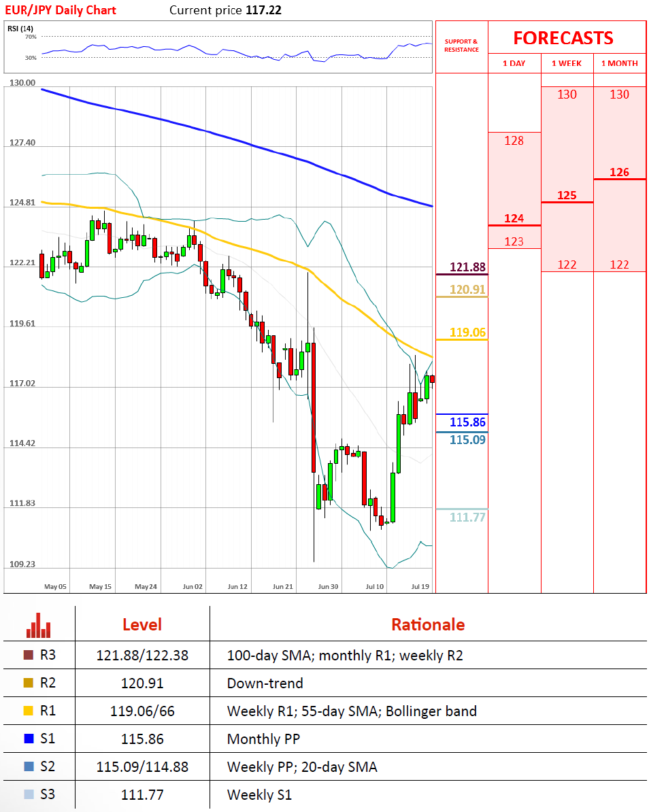Click the Jun 21 date axis label
Viewport: 649px width, 812px height.
point(283,587)
